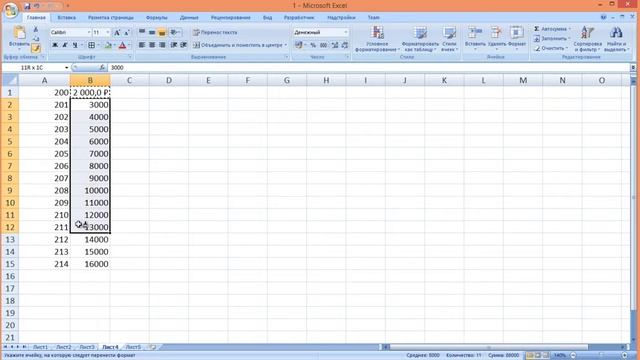640x360 pixels.
Task: Switch to Вставка ribbon tab
Action: (x=67, y=18)
